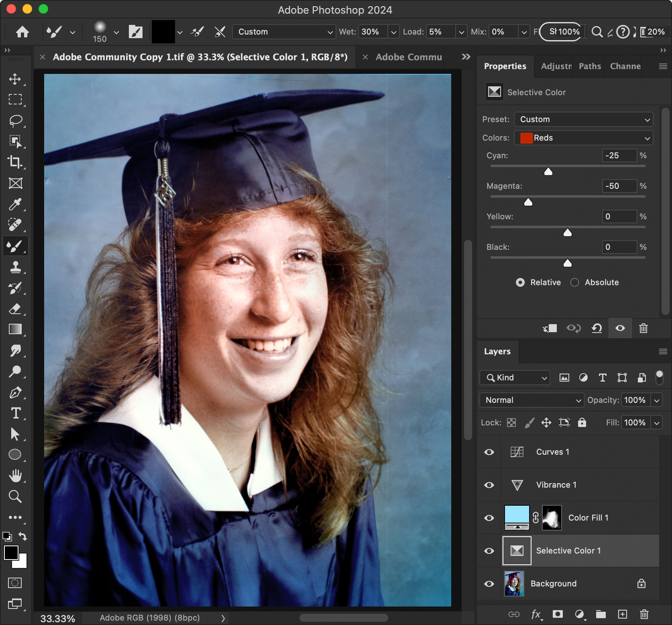
Task: Choose the Eyedropper tool
Action: [15, 204]
